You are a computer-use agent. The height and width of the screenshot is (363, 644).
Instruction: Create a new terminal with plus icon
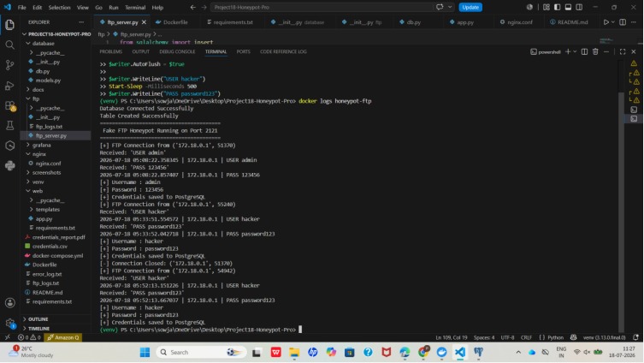click(x=568, y=52)
